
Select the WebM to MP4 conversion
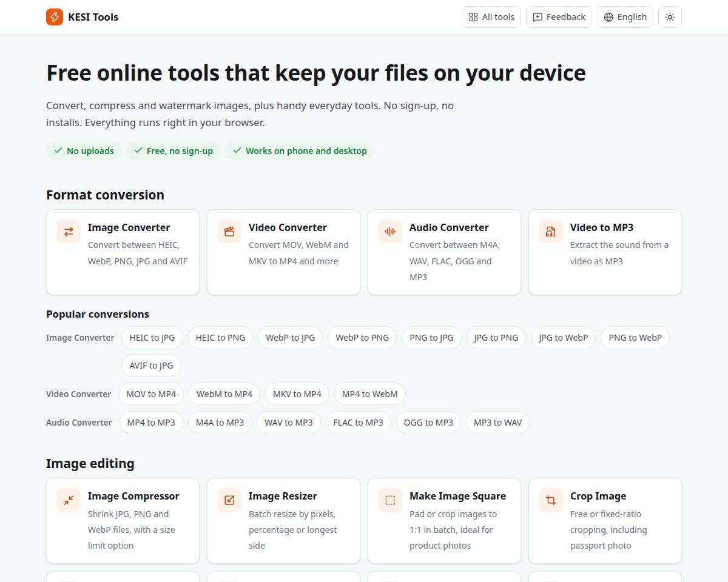(x=224, y=394)
